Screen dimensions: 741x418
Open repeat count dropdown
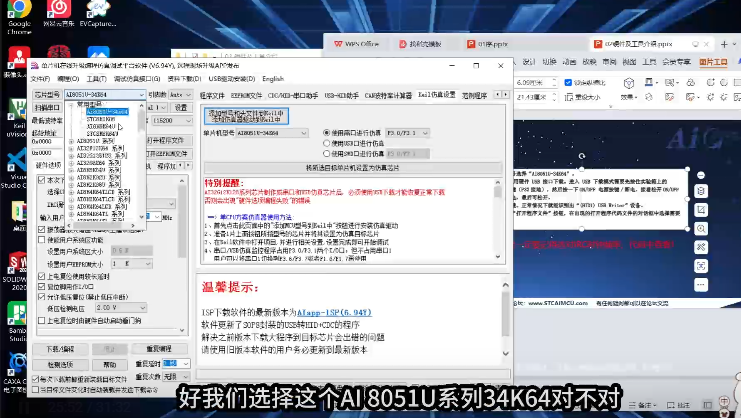(176, 377)
